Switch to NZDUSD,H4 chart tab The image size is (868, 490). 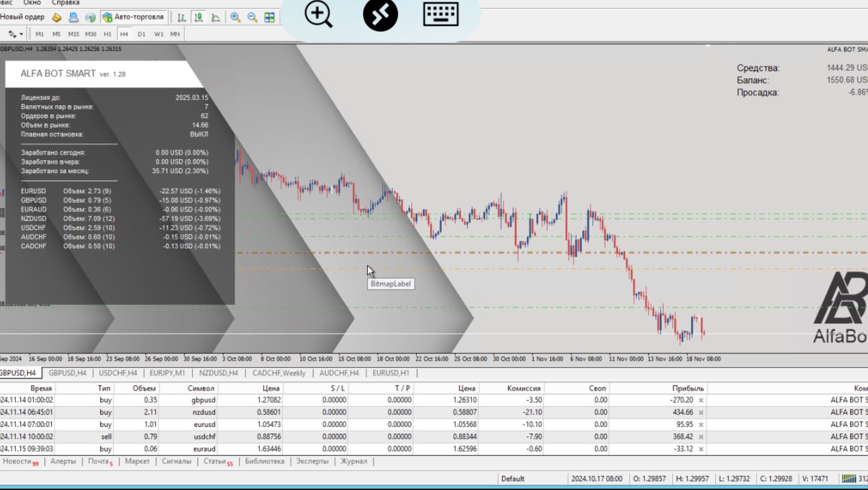click(218, 373)
